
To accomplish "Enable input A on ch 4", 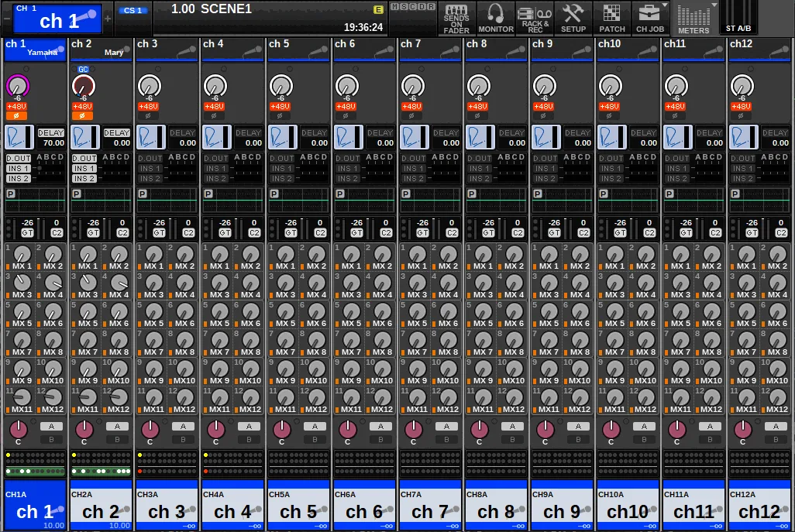I will (x=249, y=427).
